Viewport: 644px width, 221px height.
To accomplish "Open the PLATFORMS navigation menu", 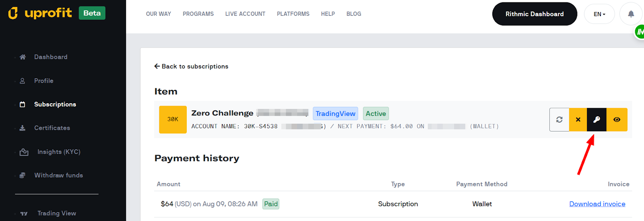I will coord(293,14).
